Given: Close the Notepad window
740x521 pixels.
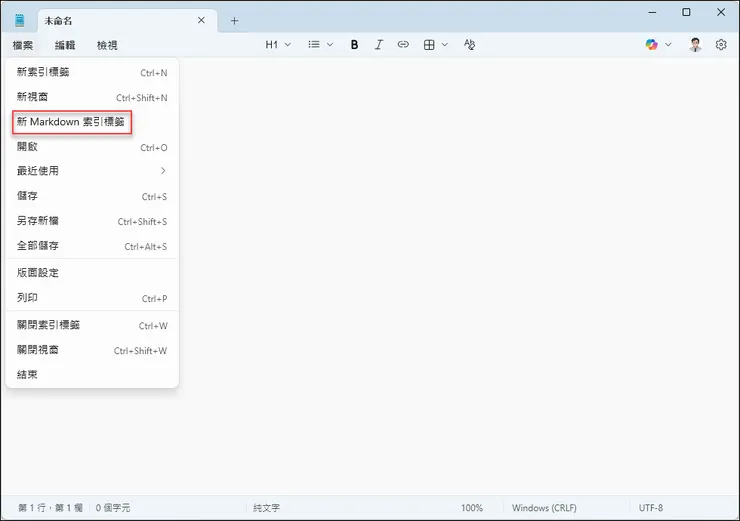Looking at the screenshot, I should (x=721, y=12).
